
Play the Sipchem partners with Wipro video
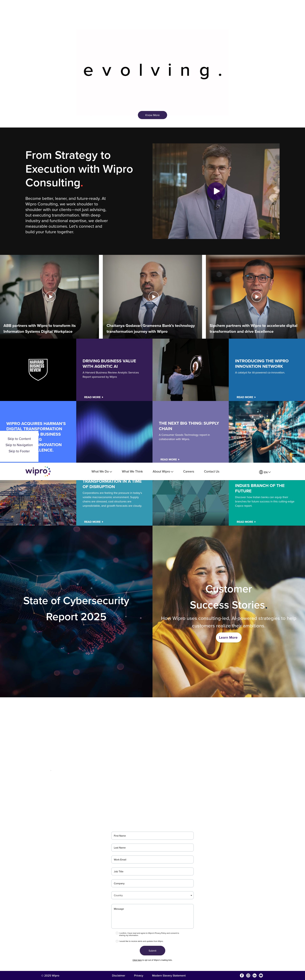coord(257,296)
